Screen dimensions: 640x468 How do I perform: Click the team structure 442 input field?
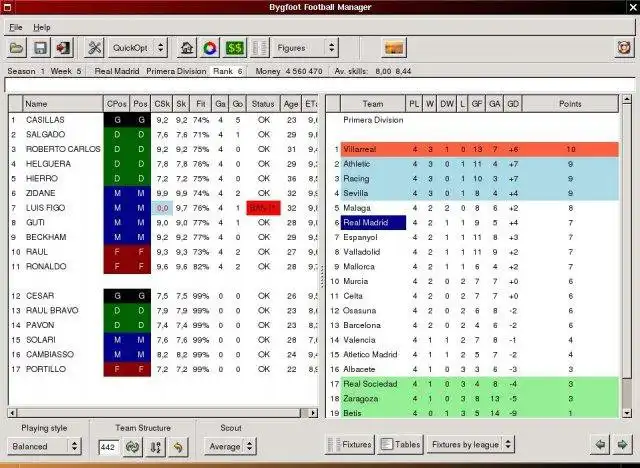tap(108, 447)
